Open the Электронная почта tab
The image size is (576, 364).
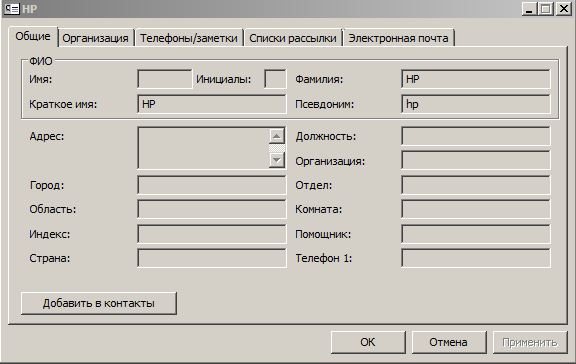(398, 38)
